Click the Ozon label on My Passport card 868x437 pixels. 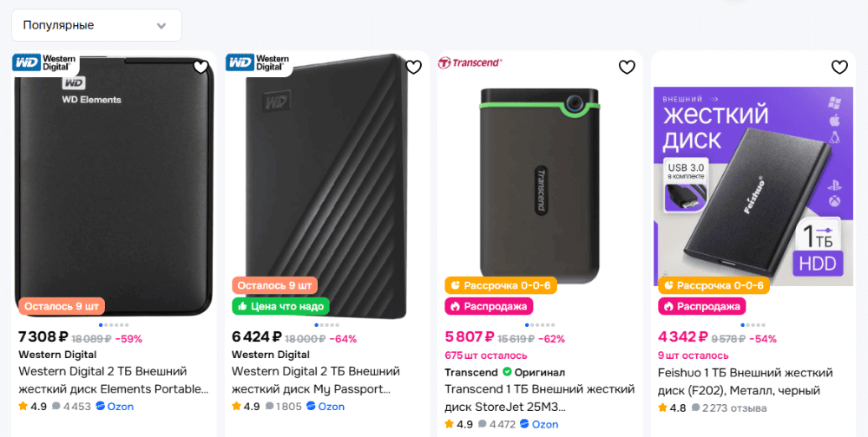pos(329,406)
